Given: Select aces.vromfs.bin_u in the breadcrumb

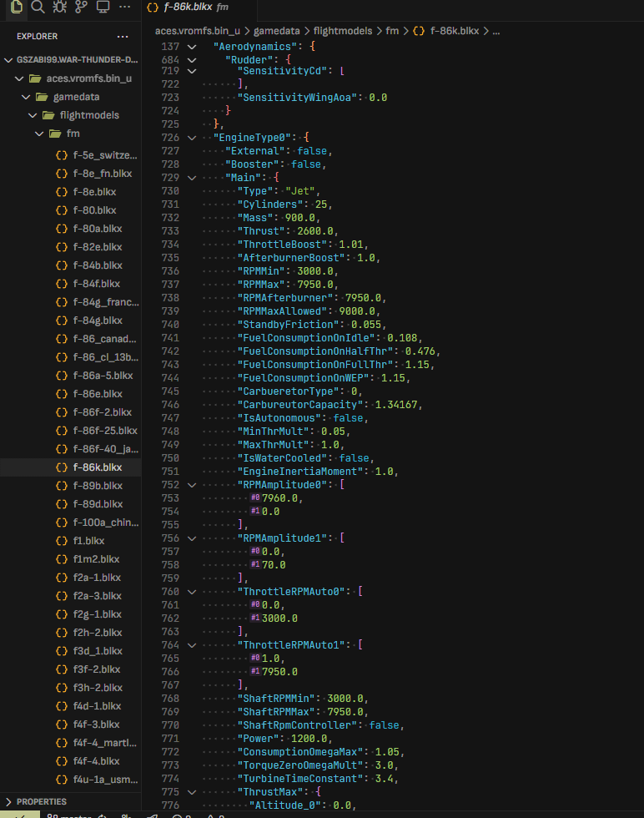Looking at the screenshot, I should (198, 31).
